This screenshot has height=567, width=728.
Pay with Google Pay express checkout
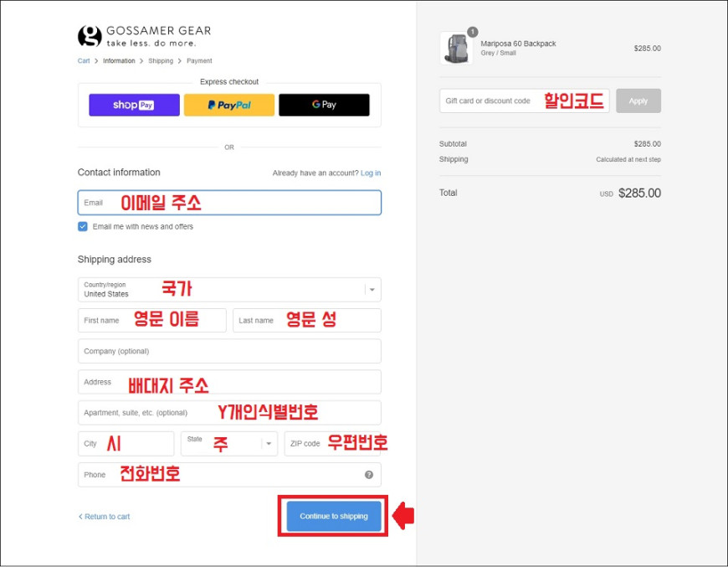click(x=324, y=105)
